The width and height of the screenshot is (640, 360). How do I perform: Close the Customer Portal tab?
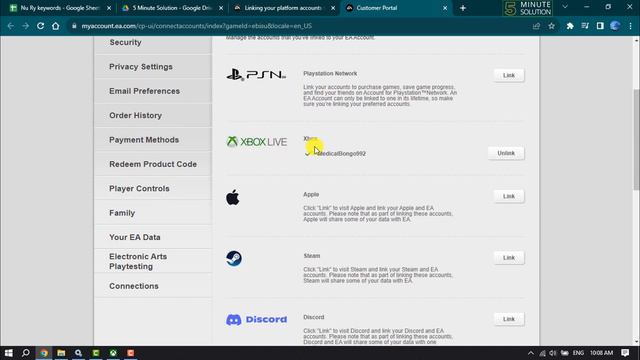click(445, 8)
